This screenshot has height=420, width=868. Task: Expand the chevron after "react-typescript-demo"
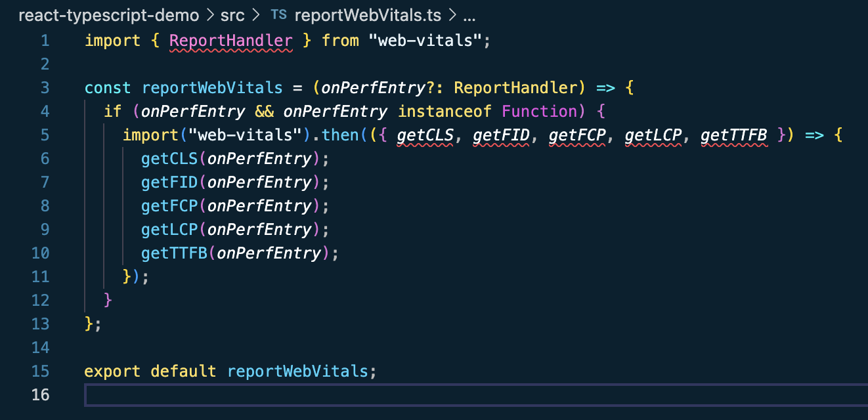(211, 14)
